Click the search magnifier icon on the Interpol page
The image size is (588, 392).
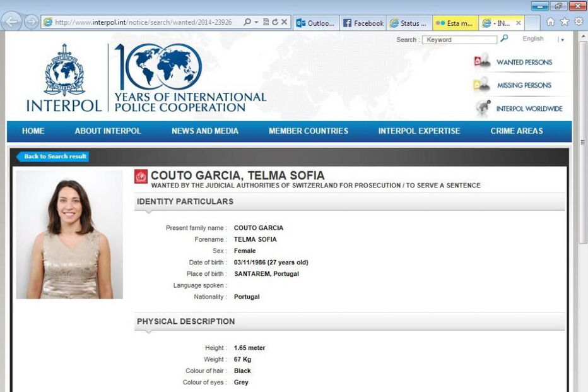pyautogui.click(x=504, y=39)
